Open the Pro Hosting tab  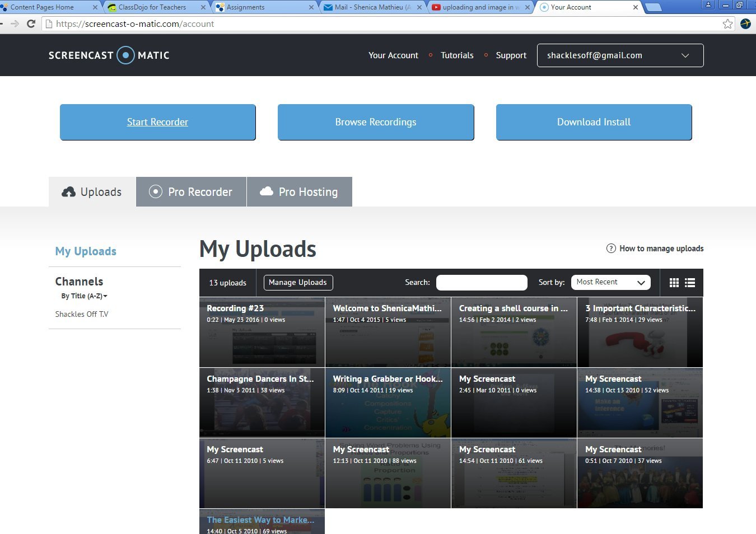[300, 192]
